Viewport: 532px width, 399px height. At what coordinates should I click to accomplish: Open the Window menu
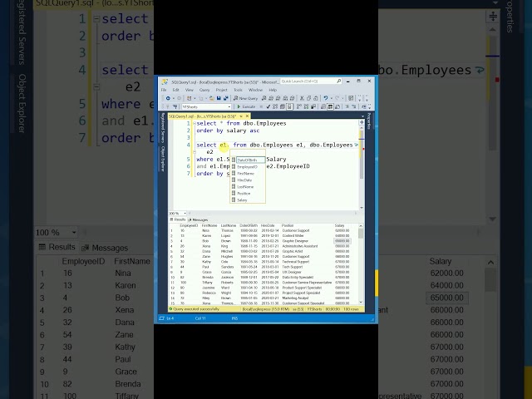pyautogui.click(x=255, y=90)
